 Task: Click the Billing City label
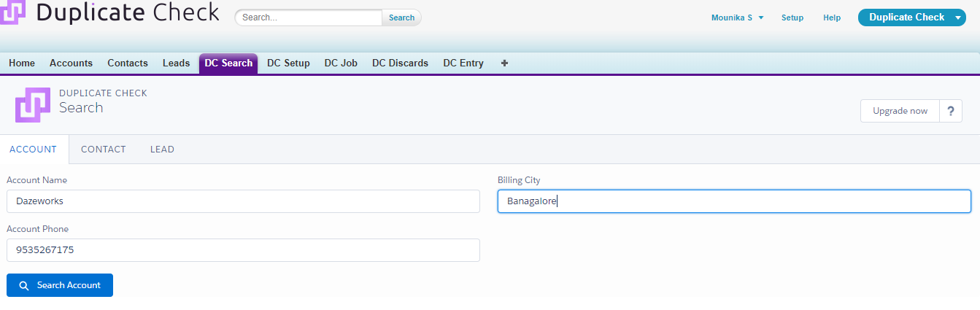[519, 180]
